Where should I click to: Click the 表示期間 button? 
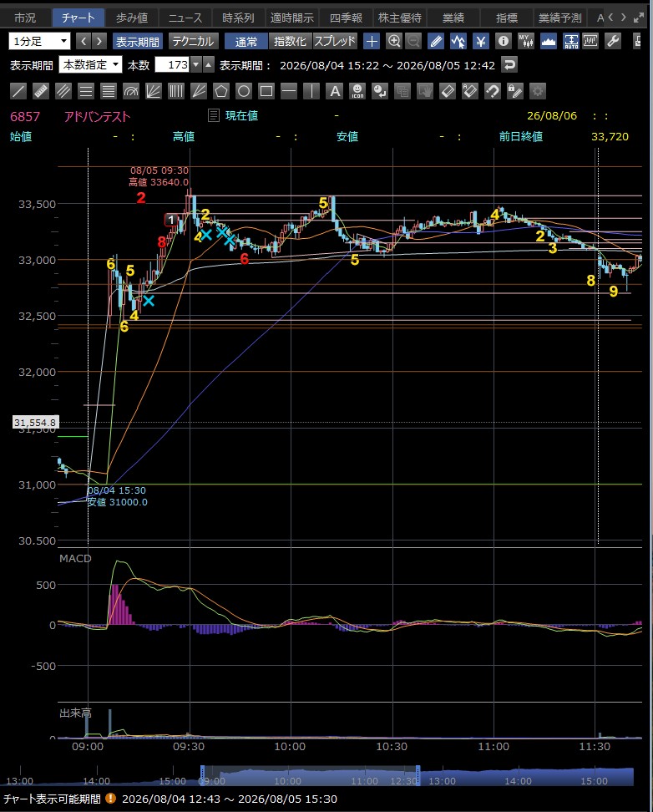(137, 41)
